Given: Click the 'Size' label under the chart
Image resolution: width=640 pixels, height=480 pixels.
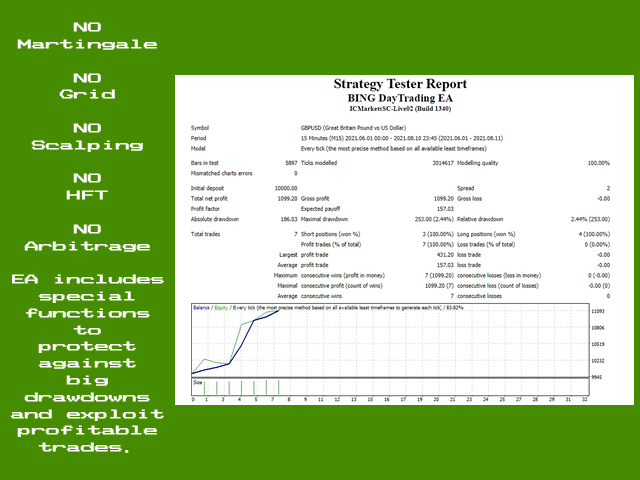Looking at the screenshot, I should coord(198,382).
